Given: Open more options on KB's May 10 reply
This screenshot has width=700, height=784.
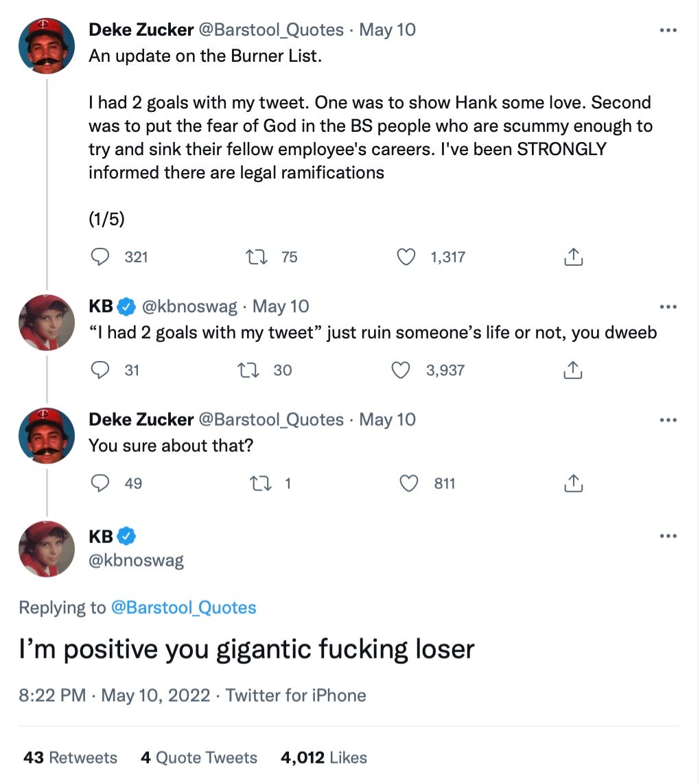Looking at the screenshot, I should click(667, 307).
